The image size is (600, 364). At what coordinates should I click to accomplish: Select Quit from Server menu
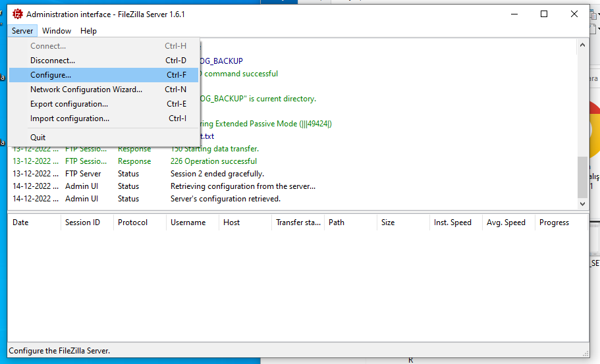coord(103,138)
